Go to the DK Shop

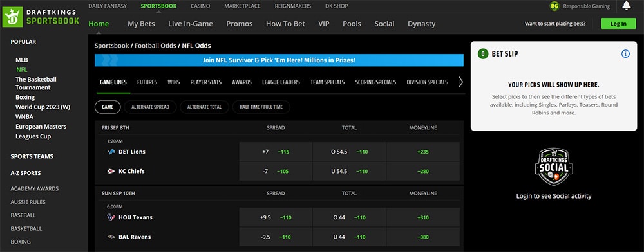click(x=336, y=6)
